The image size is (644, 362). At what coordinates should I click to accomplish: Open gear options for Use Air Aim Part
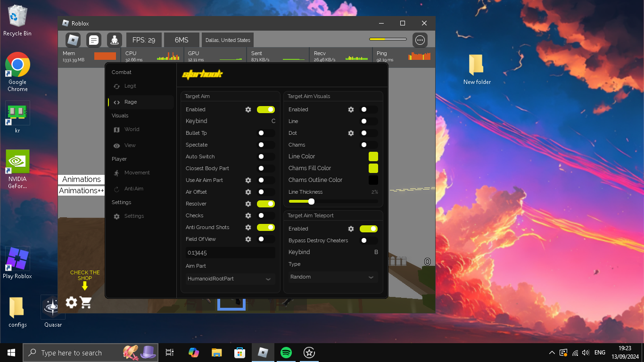pos(248,180)
